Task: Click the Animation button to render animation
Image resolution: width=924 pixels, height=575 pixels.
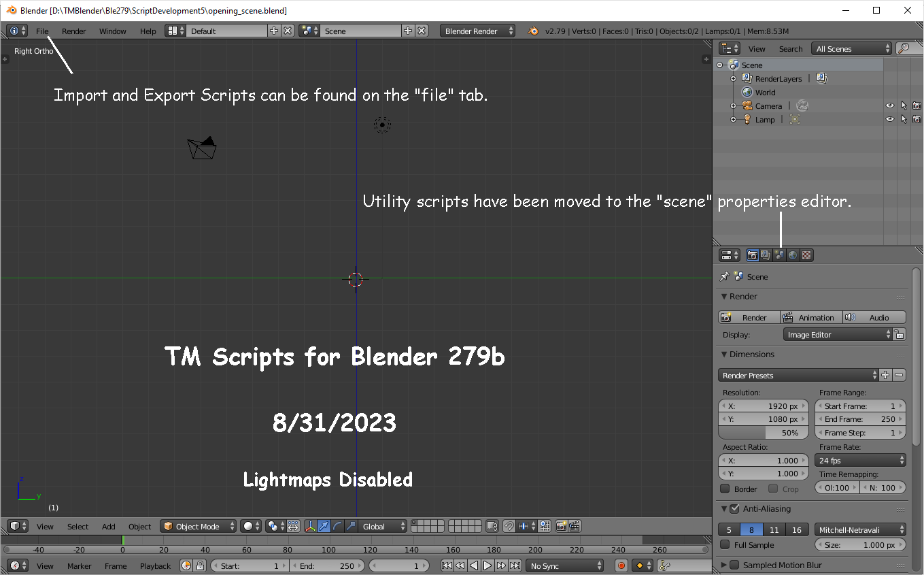Action: pos(810,317)
